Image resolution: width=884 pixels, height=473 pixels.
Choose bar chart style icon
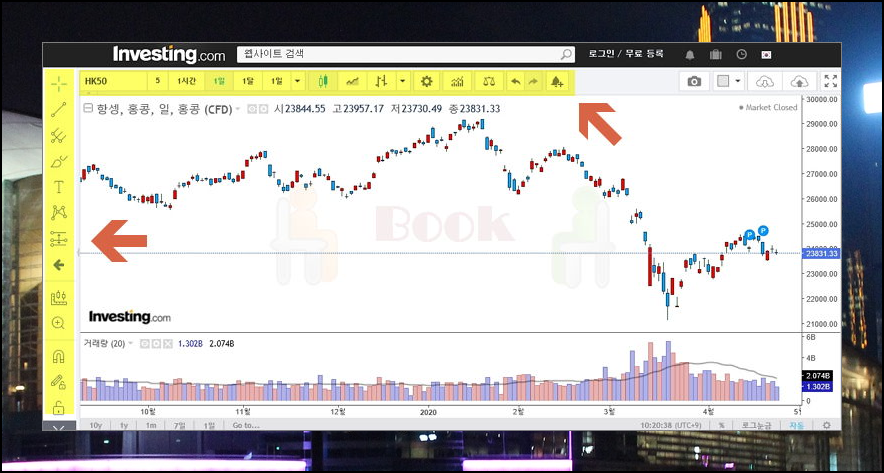click(382, 82)
